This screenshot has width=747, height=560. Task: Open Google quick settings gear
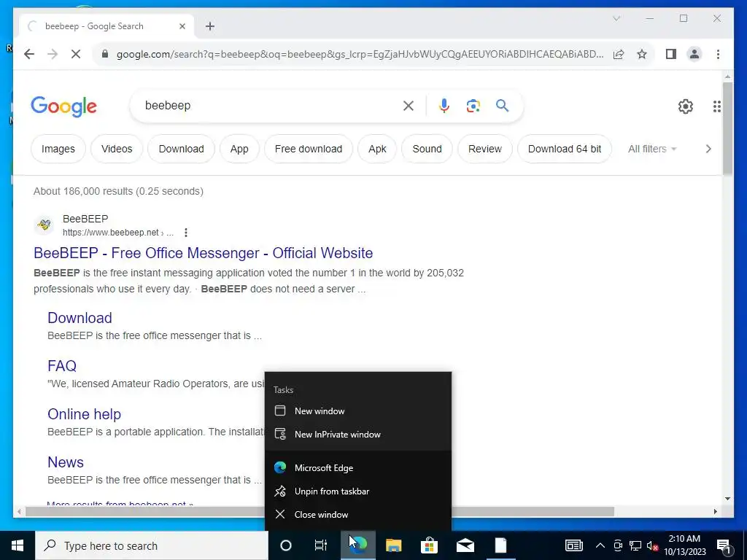[x=686, y=106]
